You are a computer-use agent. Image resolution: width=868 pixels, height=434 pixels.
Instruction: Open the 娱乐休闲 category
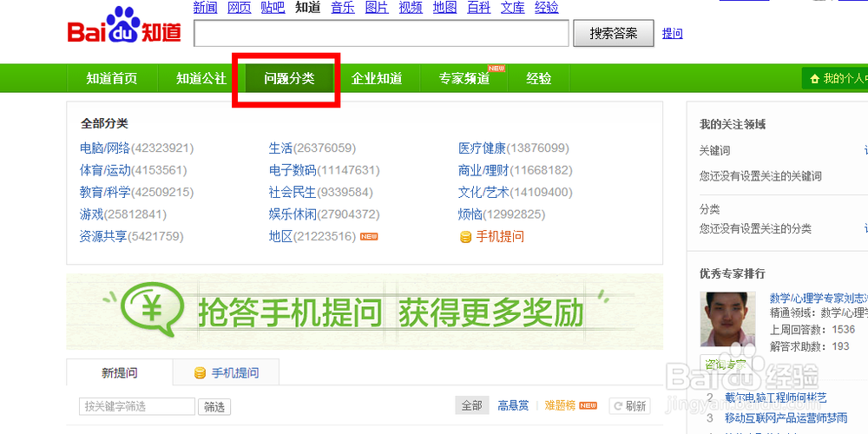click(x=293, y=214)
